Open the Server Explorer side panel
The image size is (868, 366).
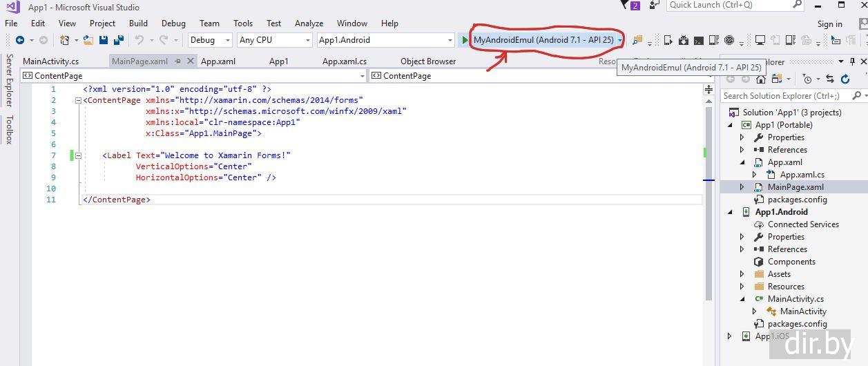[x=9, y=79]
